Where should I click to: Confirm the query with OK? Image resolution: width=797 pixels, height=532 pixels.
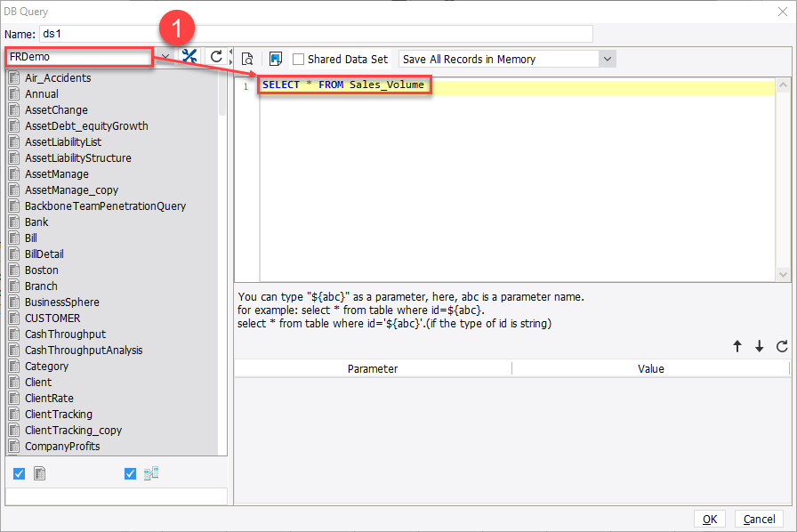(710, 519)
